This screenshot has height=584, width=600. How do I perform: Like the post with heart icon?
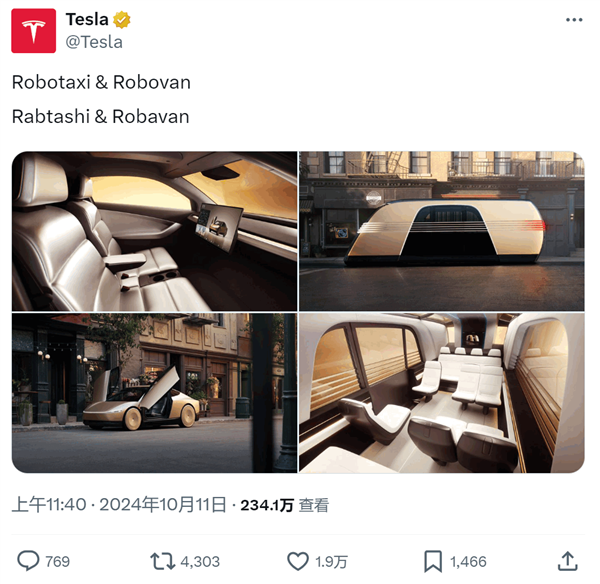(x=298, y=561)
